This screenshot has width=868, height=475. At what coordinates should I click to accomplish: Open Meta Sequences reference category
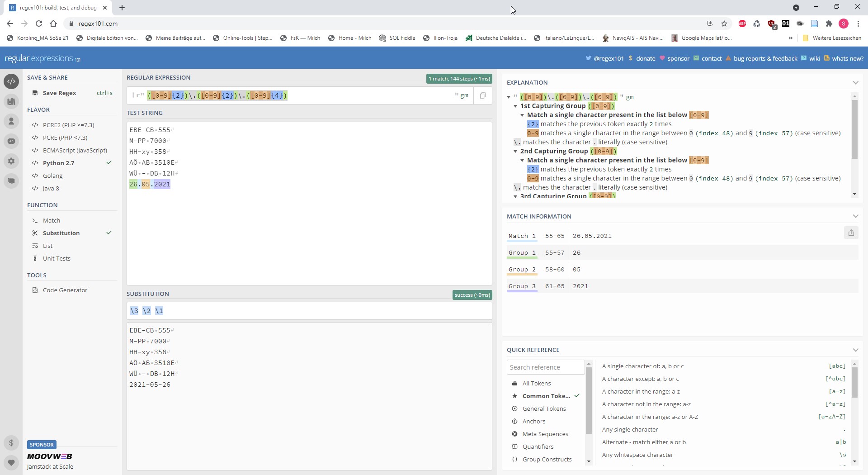click(x=545, y=434)
